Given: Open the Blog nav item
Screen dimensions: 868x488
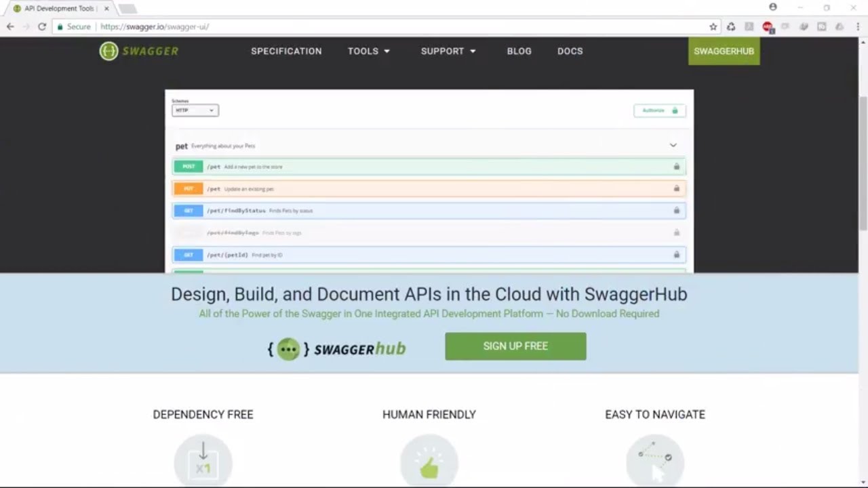Looking at the screenshot, I should pyautogui.click(x=519, y=51).
